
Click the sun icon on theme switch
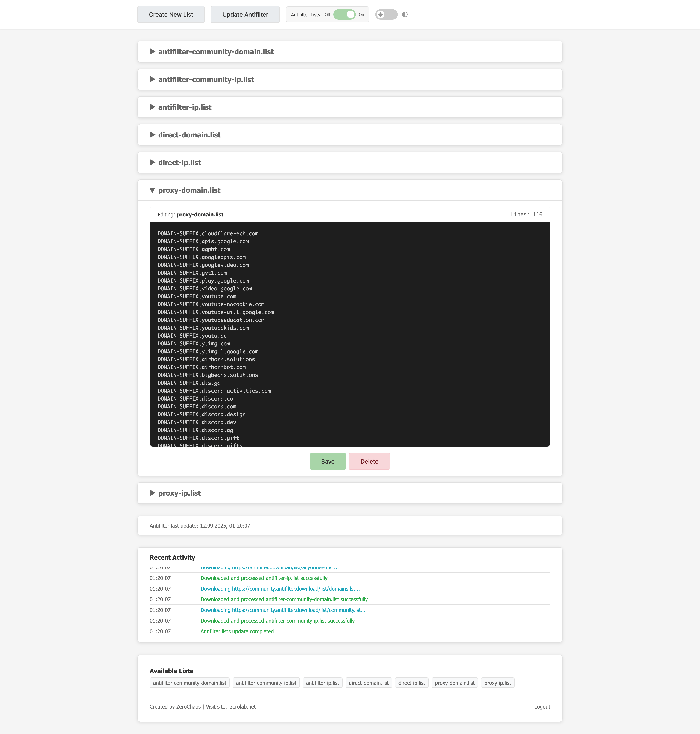click(380, 15)
